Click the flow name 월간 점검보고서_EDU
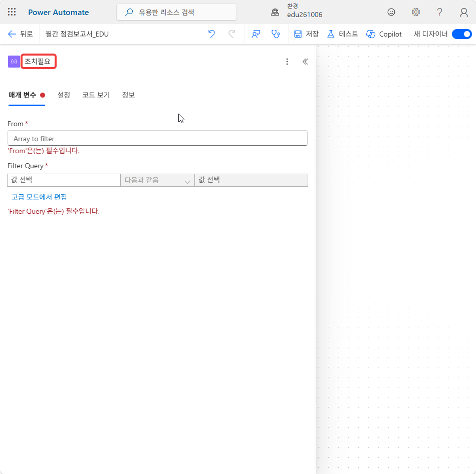The image size is (476, 474). (x=77, y=34)
